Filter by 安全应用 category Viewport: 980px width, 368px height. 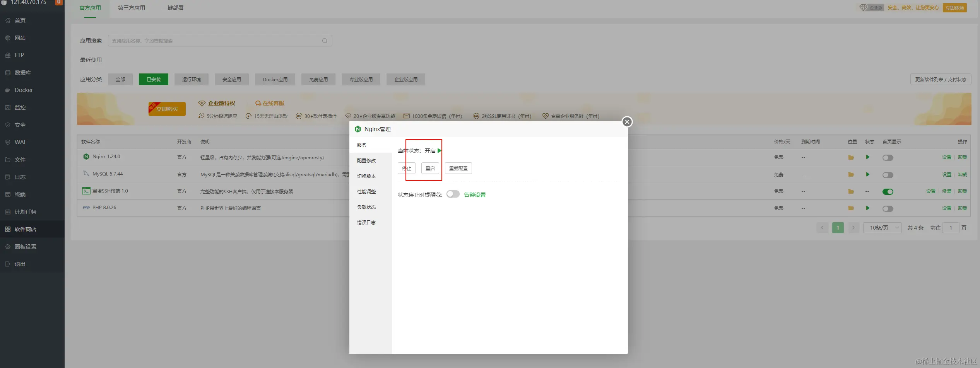[232, 80]
